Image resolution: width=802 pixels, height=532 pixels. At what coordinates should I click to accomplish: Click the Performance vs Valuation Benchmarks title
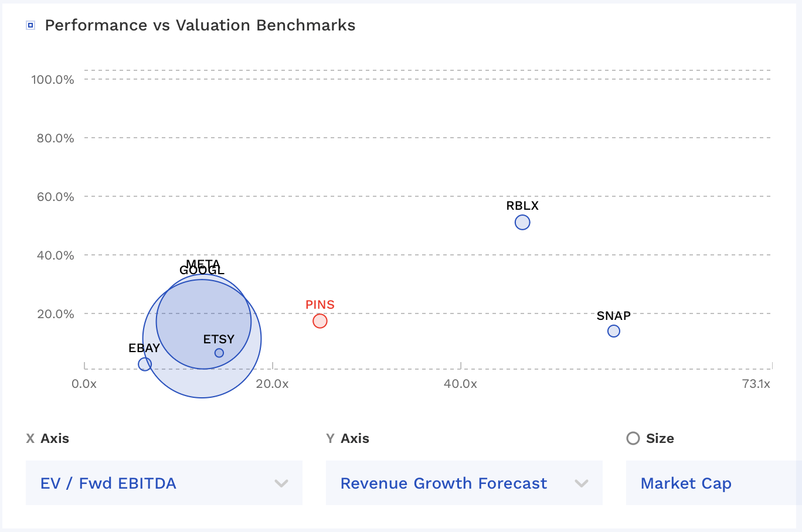click(200, 25)
